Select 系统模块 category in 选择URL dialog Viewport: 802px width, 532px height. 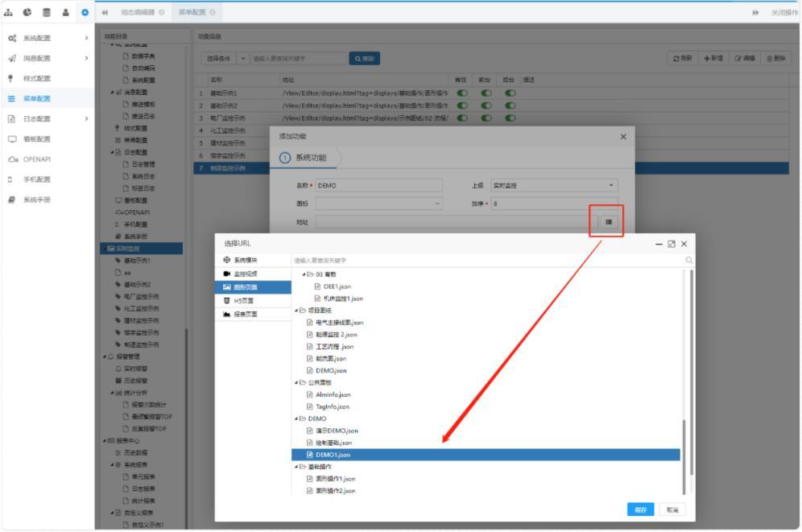pyautogui.click(x=253, y=260)
